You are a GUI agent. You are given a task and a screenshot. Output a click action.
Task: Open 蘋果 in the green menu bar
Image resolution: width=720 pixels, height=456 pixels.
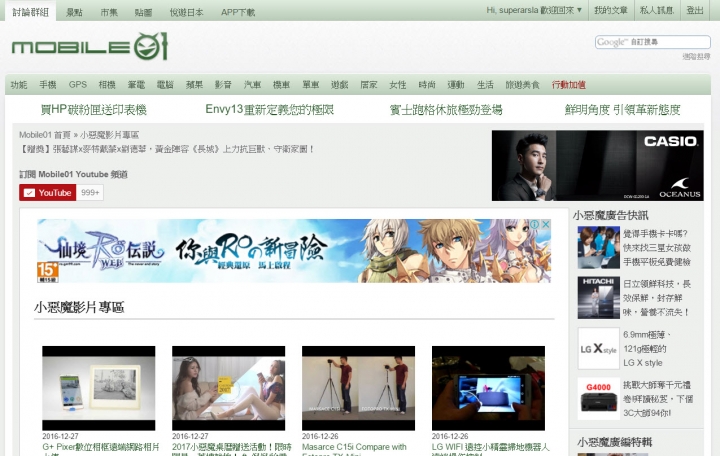coord(194,84)
